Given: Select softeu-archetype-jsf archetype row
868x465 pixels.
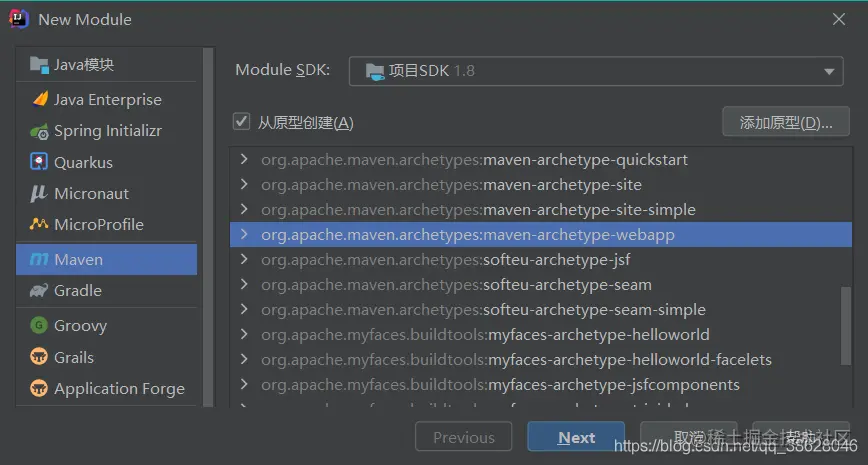Looking at the screenshot, I should 541,259.
